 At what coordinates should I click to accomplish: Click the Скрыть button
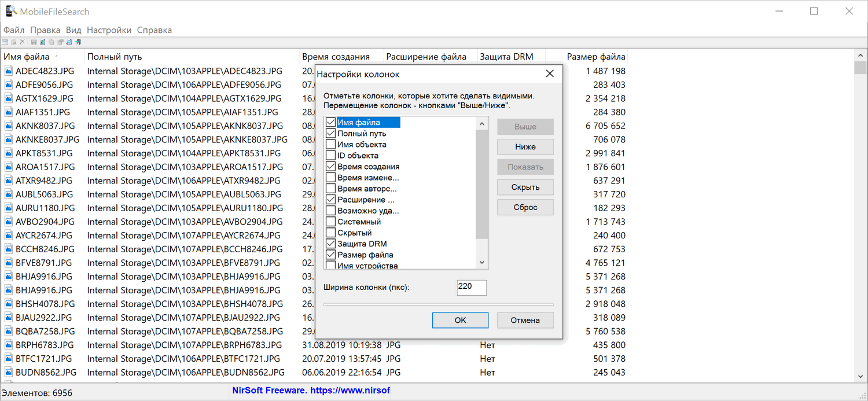(x=525, y=187)
